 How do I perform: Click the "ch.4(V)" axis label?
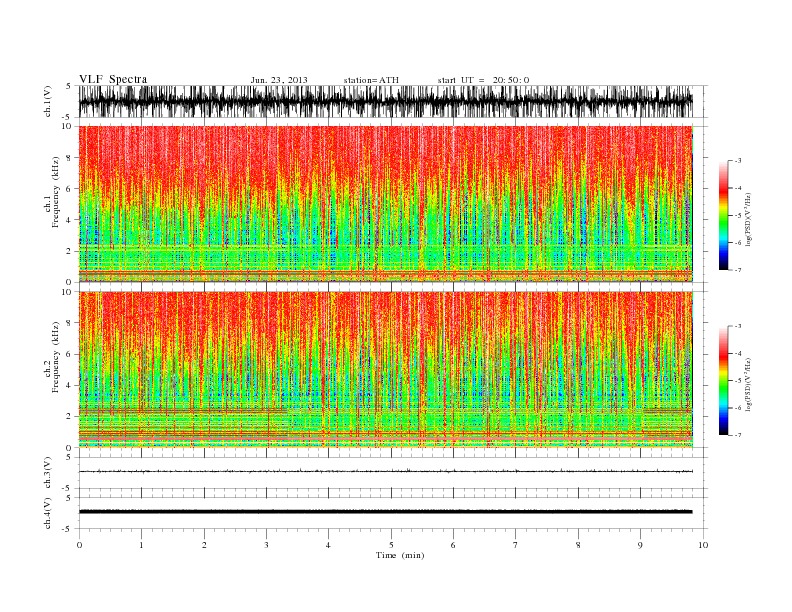[48, 513]
